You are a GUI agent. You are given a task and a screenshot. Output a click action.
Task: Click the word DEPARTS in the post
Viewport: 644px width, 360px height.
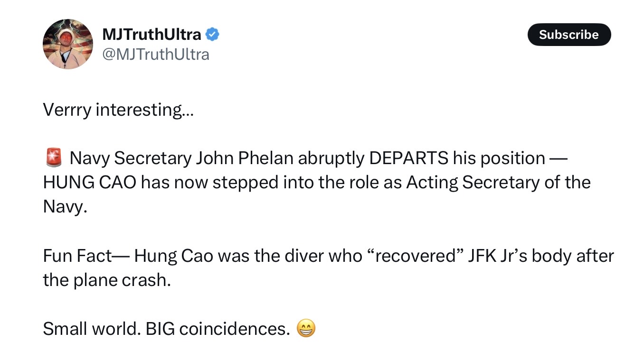(408, 158)
